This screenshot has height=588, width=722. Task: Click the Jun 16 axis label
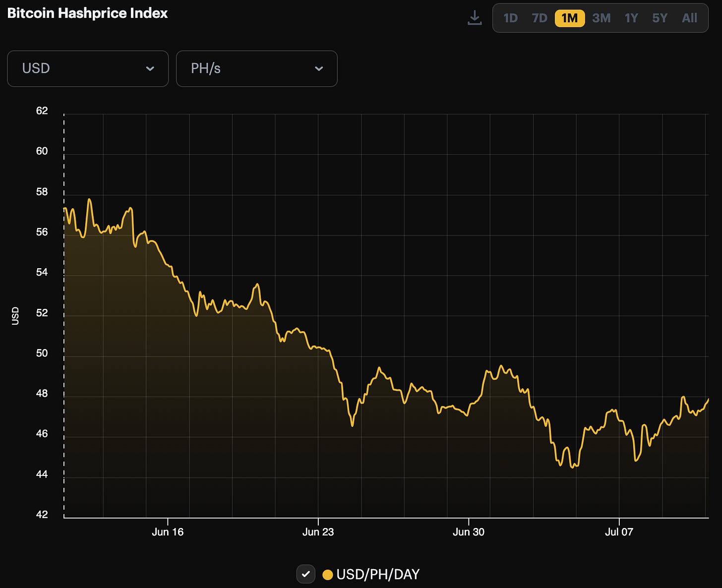pos(168,532)
